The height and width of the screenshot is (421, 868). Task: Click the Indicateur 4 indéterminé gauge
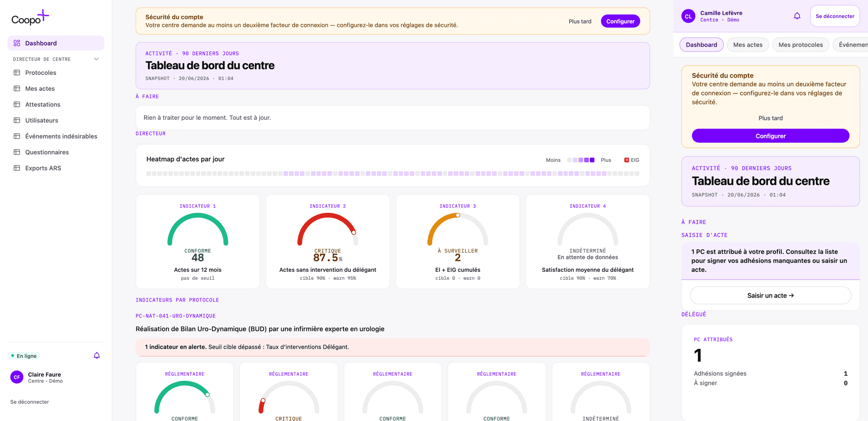click(588, 229)
